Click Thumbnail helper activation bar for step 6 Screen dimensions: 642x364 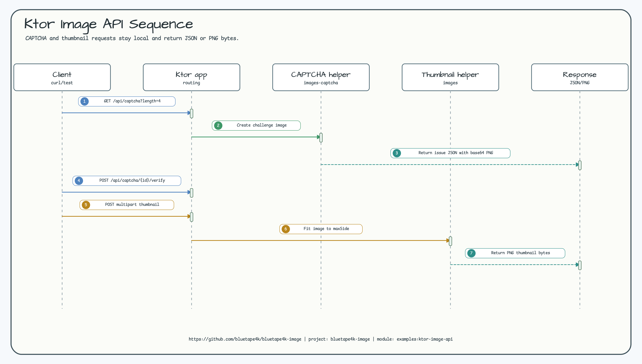click(x=450, y=241)
